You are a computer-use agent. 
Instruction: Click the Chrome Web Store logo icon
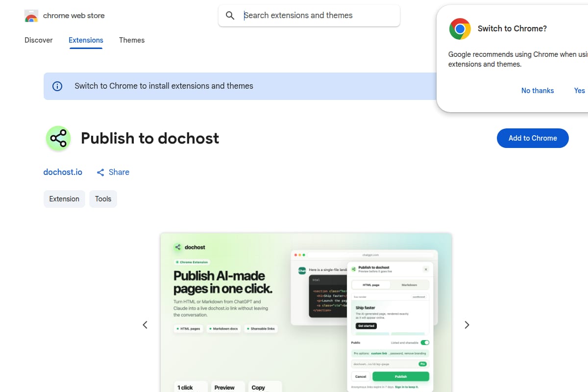coord(31,16)
